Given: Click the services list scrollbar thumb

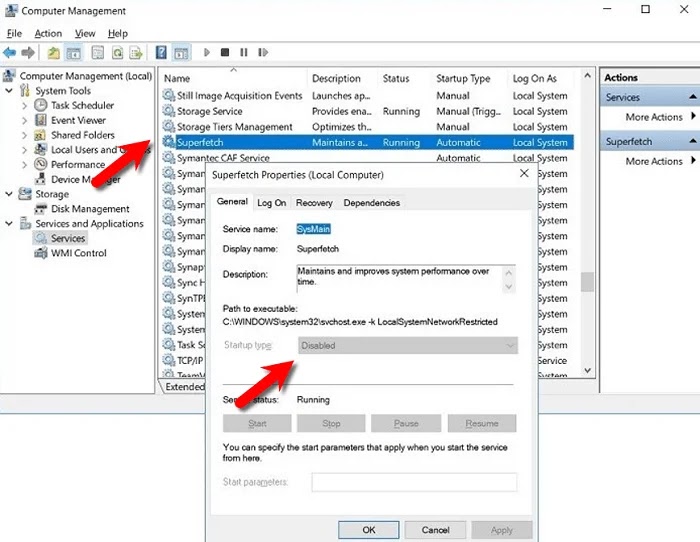Looking at the screenshot, I should point(588,282).
